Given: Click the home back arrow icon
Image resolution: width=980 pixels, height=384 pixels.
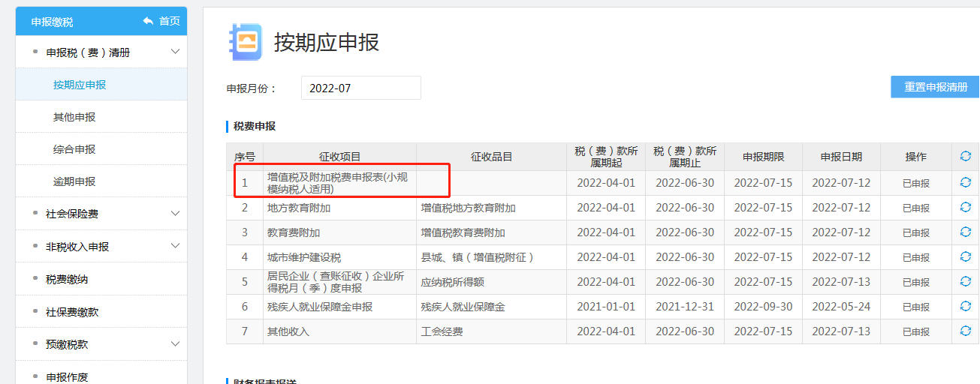Looking at the screenshot, I should pyautogui.click(x=148, y=21).
